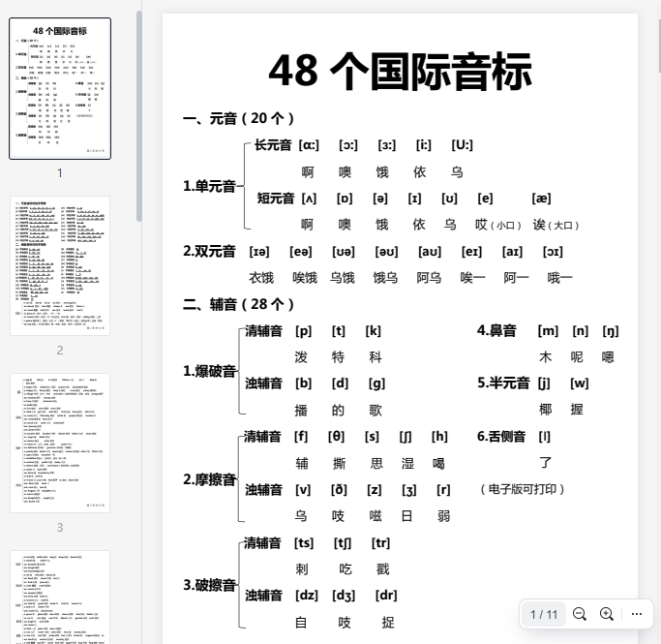Click the consonant symbol [g]
The width and height of the screenshot is (661, 644).
pos(376,383)
